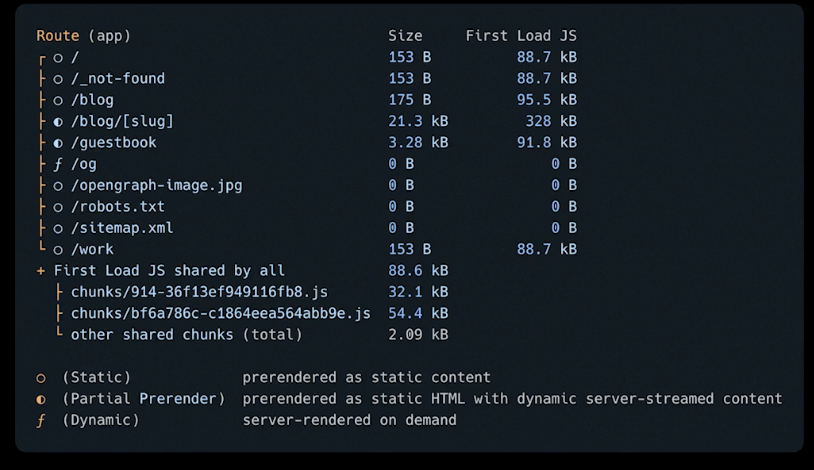Click the half-filled partial prerender icon beside /guestbook
The width and height of the screenshot is (814, 470).
tap(58, 143)
